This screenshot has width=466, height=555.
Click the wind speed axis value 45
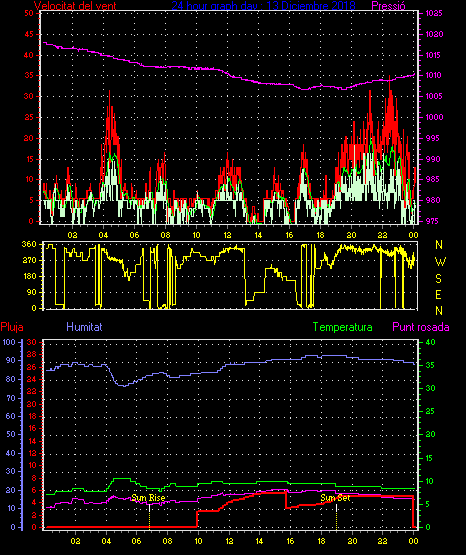pyautogui.click(x=29, y=34)
